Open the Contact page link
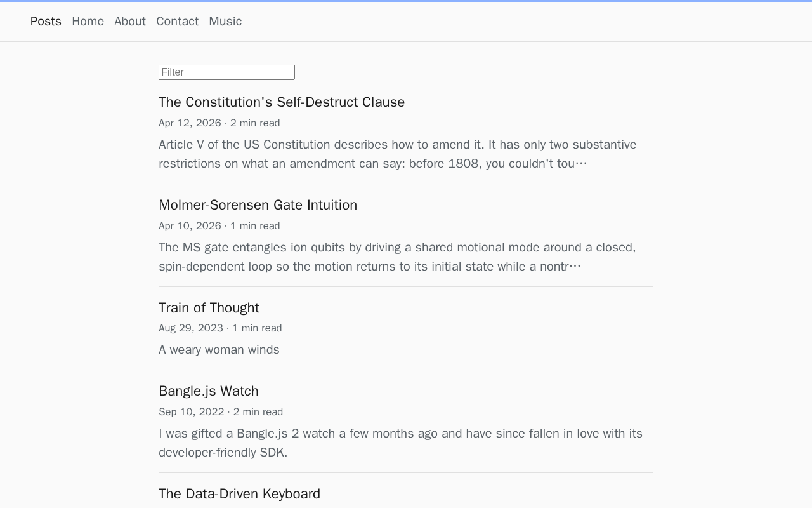Image resolution: width=812 pixels, height=508 pixels. [x=177, y=22]
